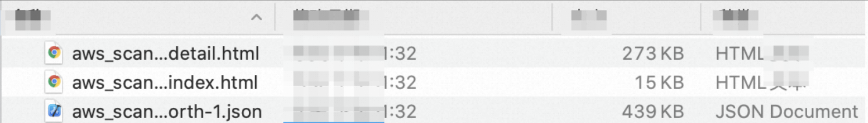This screenshot has width=868, height=123.
Task: Select the JSON file icon of aws_scan...orth-1.json
Action: coord(54,111)
